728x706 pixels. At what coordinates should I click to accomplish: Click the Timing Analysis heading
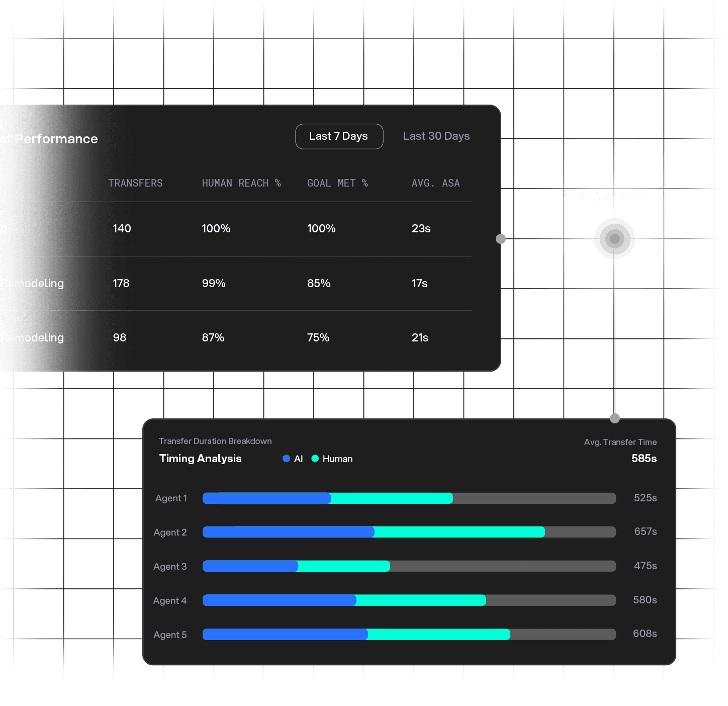[200, 458]
